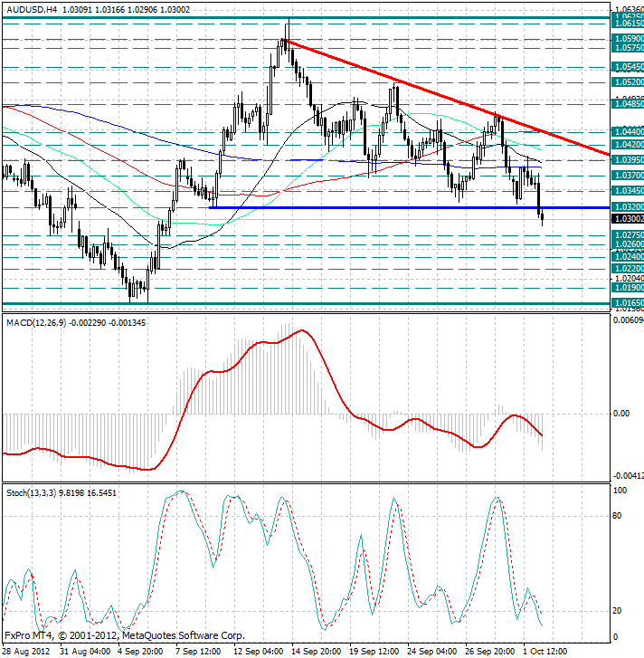
Task: Select the 1.0485 price level label
Action: click(x=628, y=104)
